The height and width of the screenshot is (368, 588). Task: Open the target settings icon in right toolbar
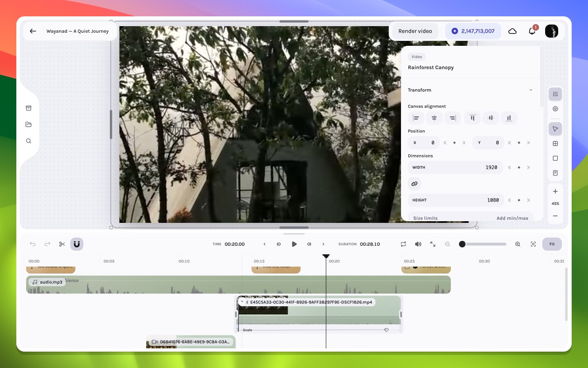(555, 109)
